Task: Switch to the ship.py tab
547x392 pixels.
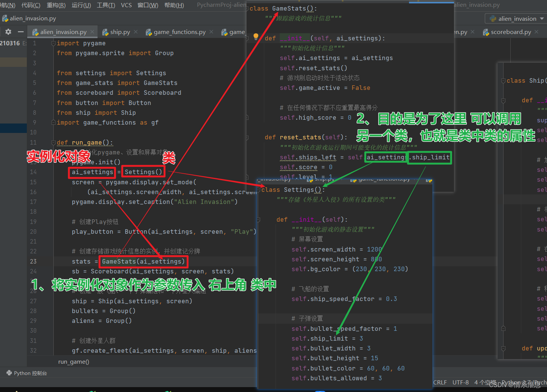Action: pyautogui.click(x=120, y=32)
